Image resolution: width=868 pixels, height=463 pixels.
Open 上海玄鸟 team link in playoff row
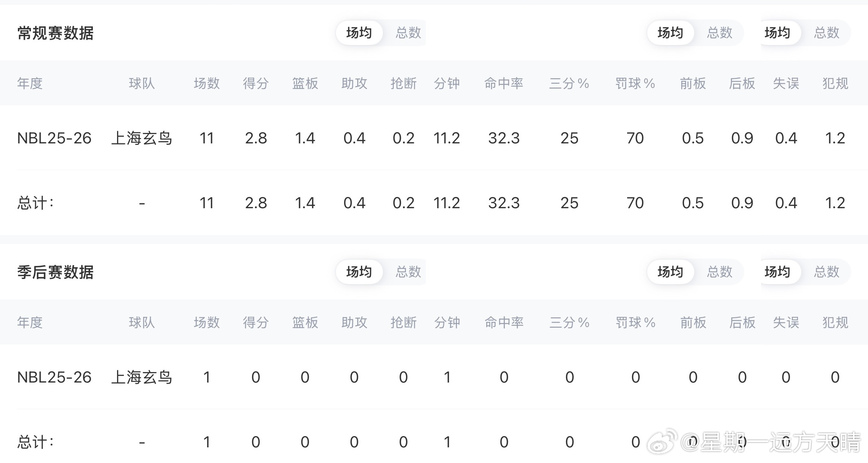click(x=142, y=377)
